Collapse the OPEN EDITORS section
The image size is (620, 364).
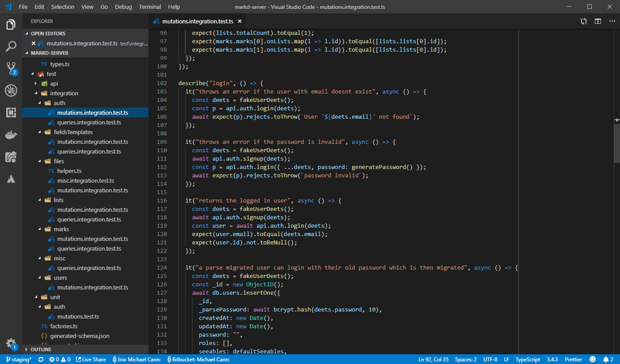point(48,34)
